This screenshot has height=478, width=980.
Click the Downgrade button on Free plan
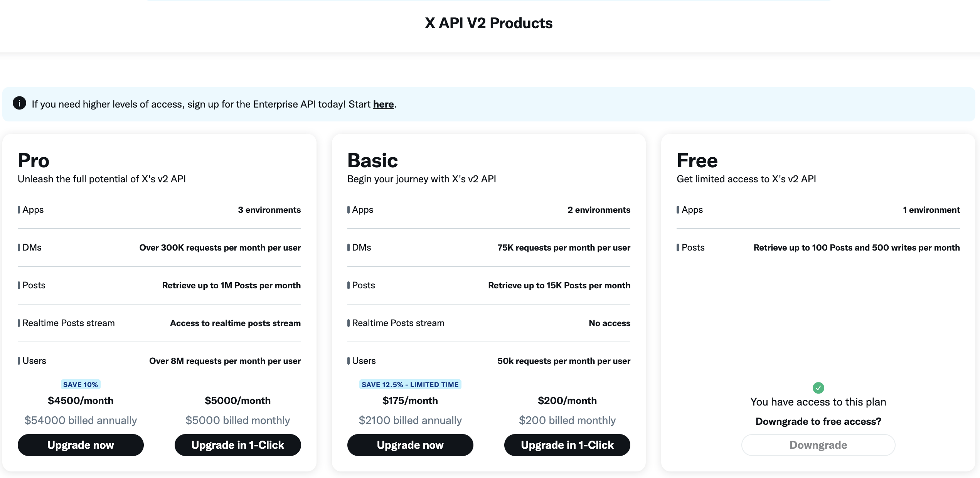(818, 445)
